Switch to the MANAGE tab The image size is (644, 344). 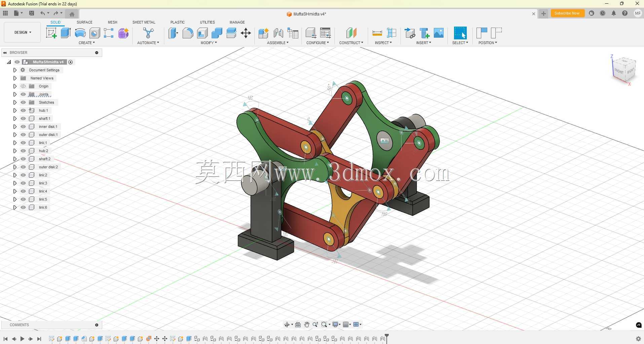[x=237, y=22]
